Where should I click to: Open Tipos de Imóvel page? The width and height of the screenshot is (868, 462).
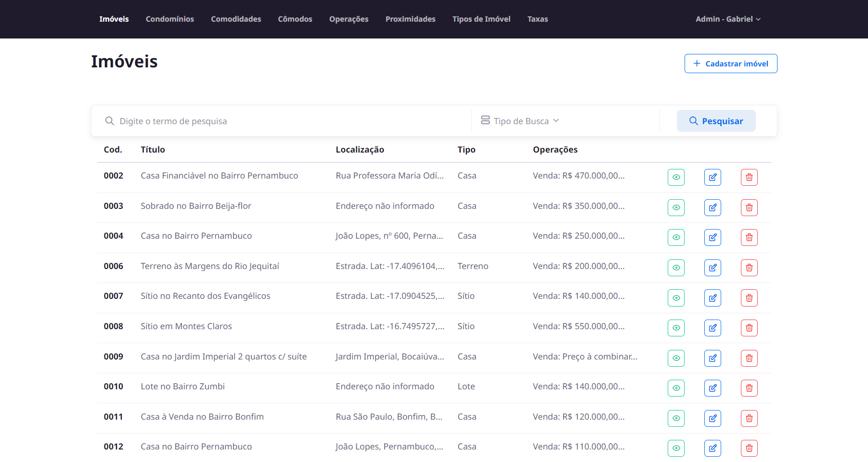[481, 19]
